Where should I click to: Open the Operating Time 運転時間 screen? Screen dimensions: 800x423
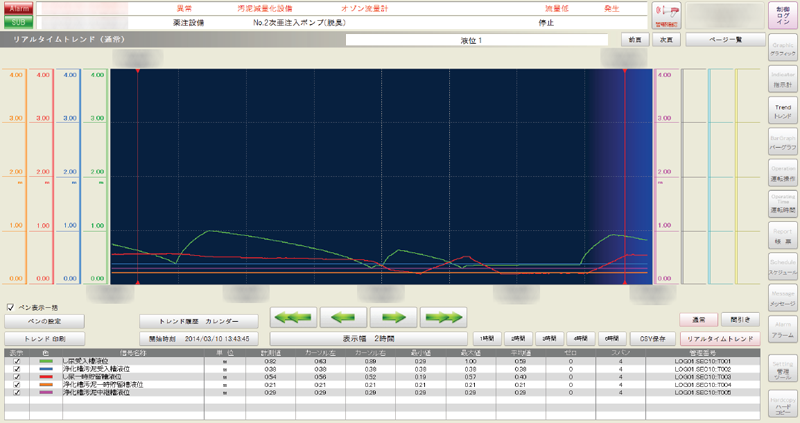pos(783,204)
